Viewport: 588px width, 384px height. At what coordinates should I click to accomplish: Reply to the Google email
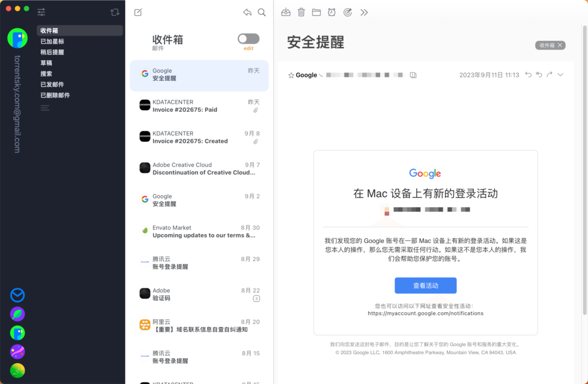pos(528,75)
